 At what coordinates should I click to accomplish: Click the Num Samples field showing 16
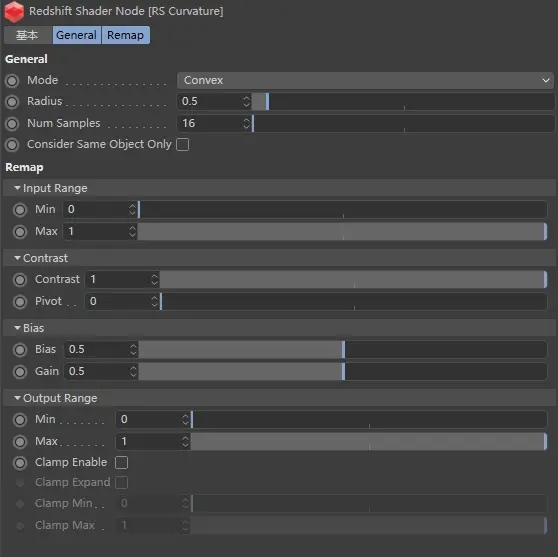click(210, 124)
